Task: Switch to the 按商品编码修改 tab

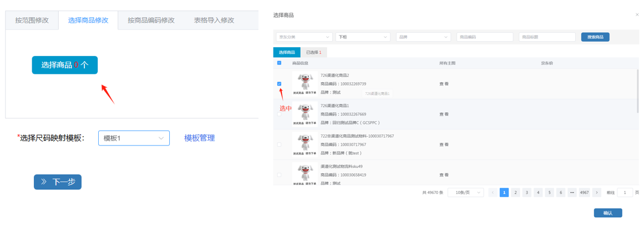Action: click(x=151, y=21)
